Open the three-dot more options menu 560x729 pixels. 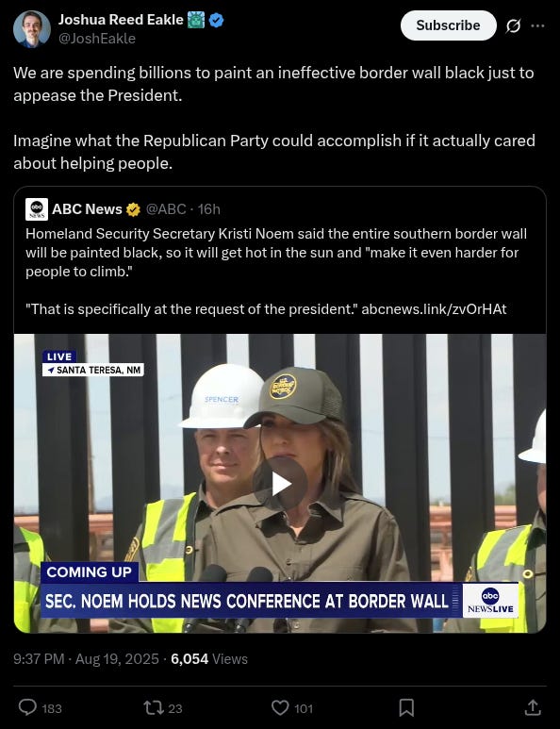click(x=537, y=25)
